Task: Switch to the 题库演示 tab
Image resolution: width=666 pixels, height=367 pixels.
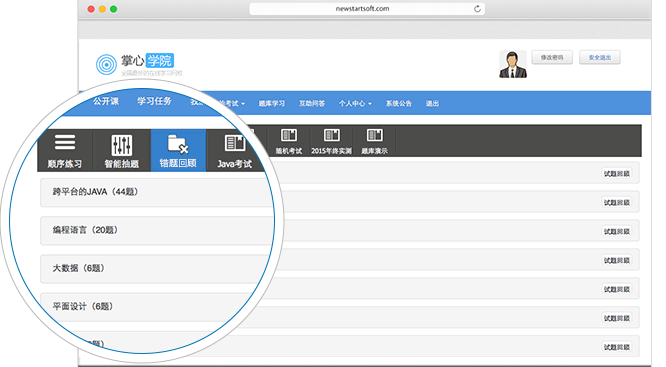Action: coord(374,141)
